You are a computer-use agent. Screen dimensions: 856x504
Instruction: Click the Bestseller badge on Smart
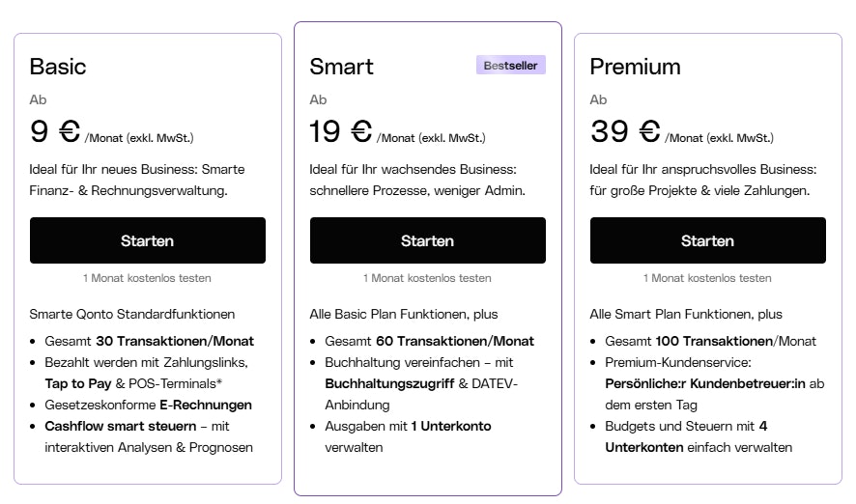(x=511, y=66)
